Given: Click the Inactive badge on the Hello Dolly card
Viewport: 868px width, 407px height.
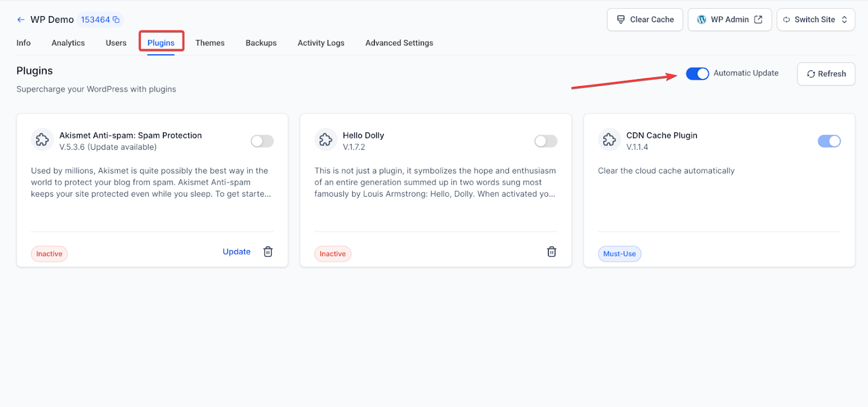Looking at the screenshot, I should tap(333, 254).
